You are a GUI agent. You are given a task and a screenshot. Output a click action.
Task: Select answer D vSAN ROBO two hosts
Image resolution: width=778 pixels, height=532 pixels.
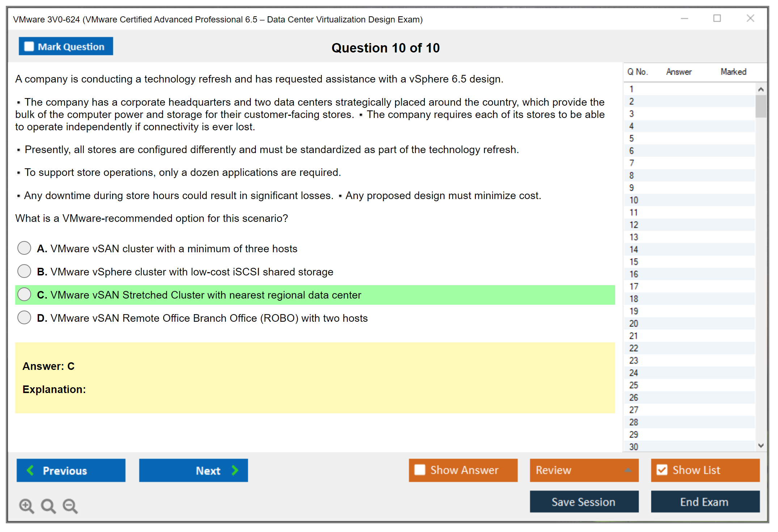point(24,318)
